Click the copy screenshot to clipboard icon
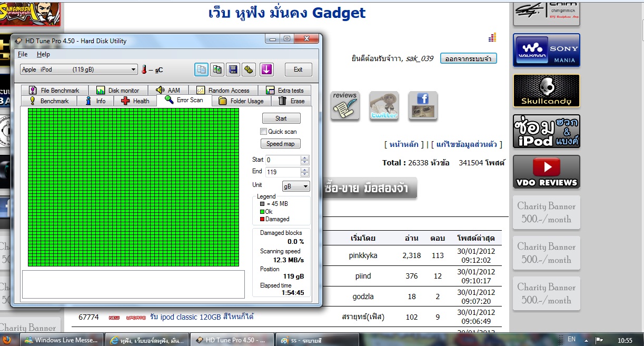This screenshot has width=644, height=346. 216,70
